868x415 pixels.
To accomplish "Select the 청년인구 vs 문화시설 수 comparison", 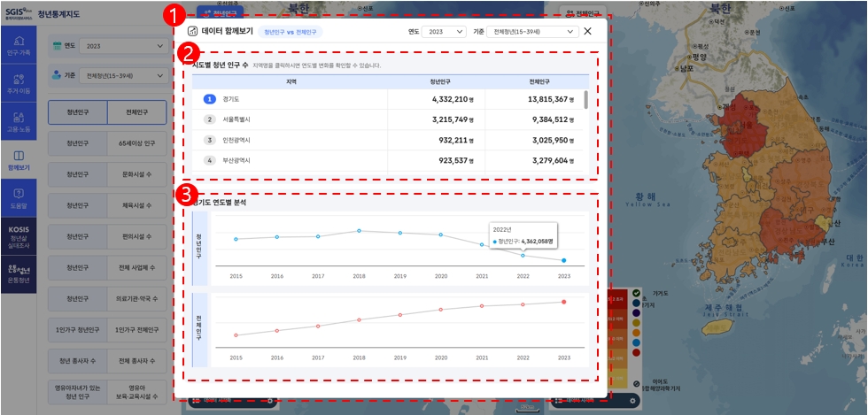I will 106,174.
